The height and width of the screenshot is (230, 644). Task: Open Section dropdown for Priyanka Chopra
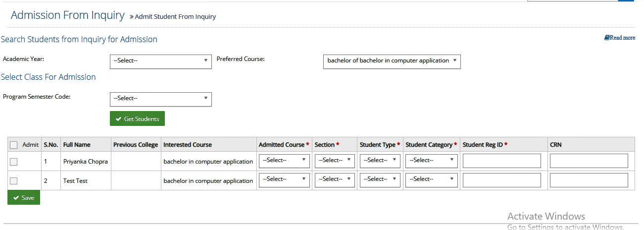(335, 161)
